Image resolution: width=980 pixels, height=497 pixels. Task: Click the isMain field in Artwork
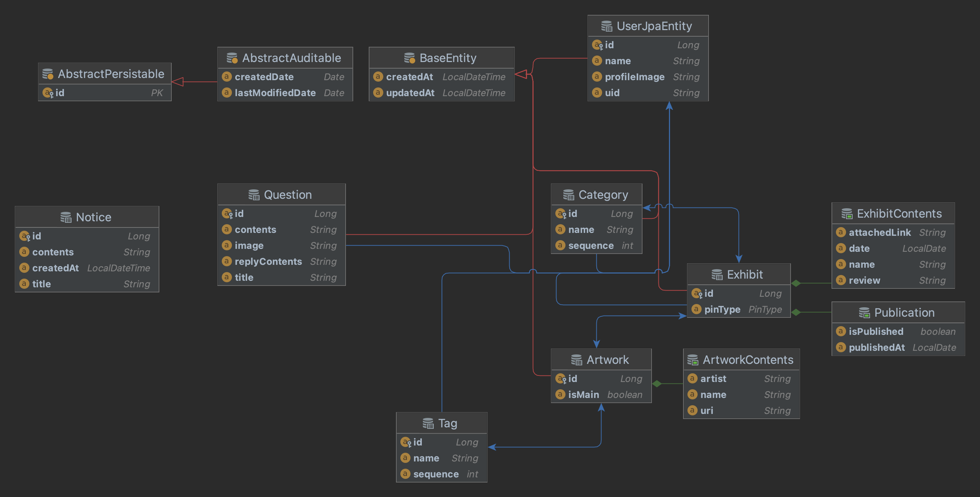coord(583,395)
